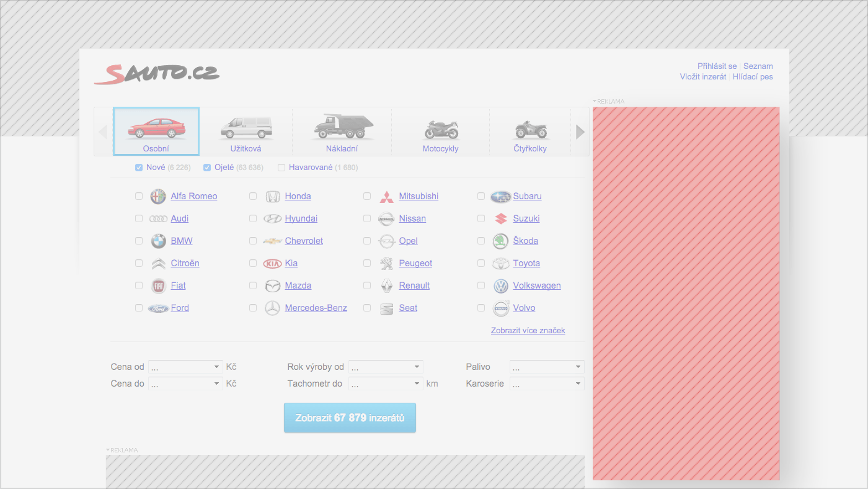Image resolution: width=868 pixels, height=489 pixels.
Task: Click the Mercedes-Benz star logo
Action: pos(272,308)
